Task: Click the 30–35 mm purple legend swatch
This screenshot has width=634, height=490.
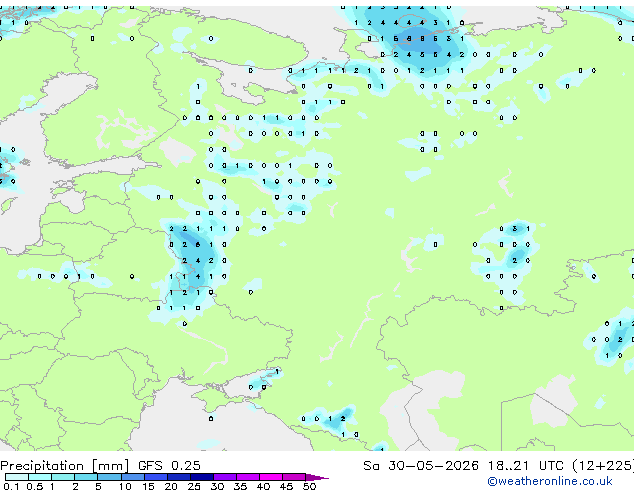Action: coord(225,477)
